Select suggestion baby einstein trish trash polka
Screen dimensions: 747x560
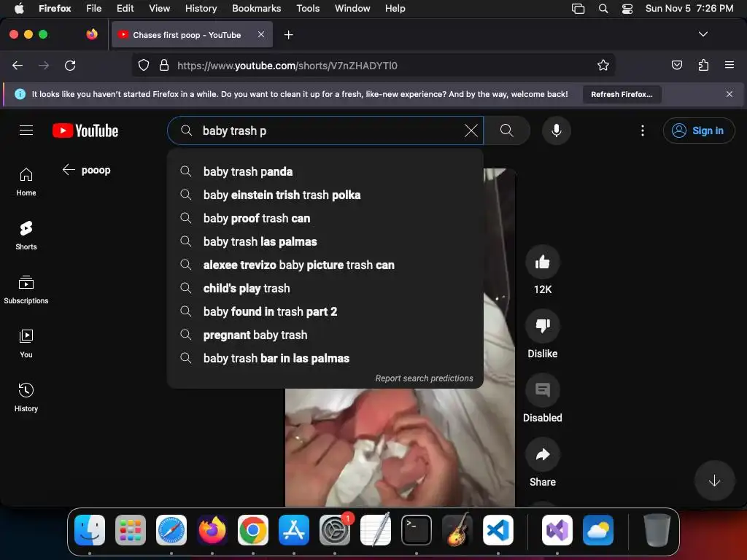pyautogui.click(x=325, y=195)
